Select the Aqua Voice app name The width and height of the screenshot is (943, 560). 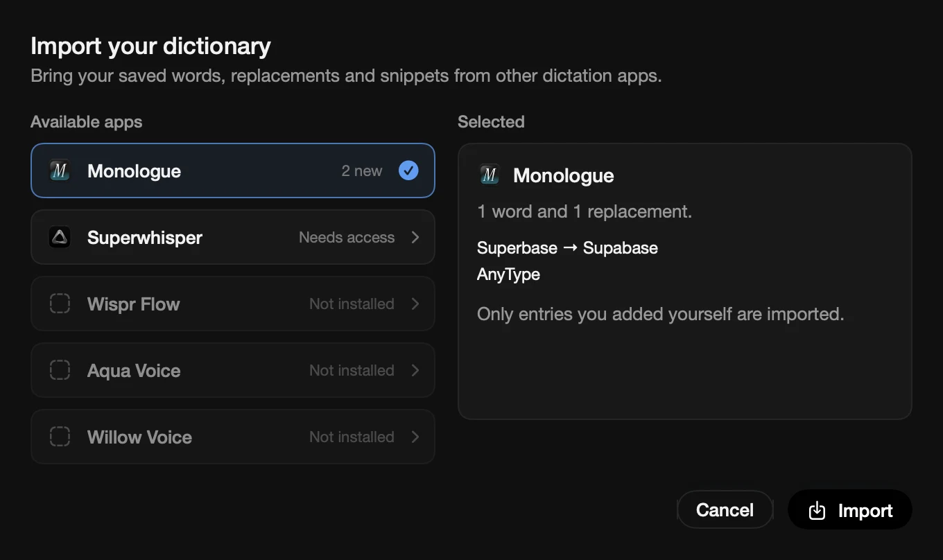pyautogui.click(x=134, y=371)
